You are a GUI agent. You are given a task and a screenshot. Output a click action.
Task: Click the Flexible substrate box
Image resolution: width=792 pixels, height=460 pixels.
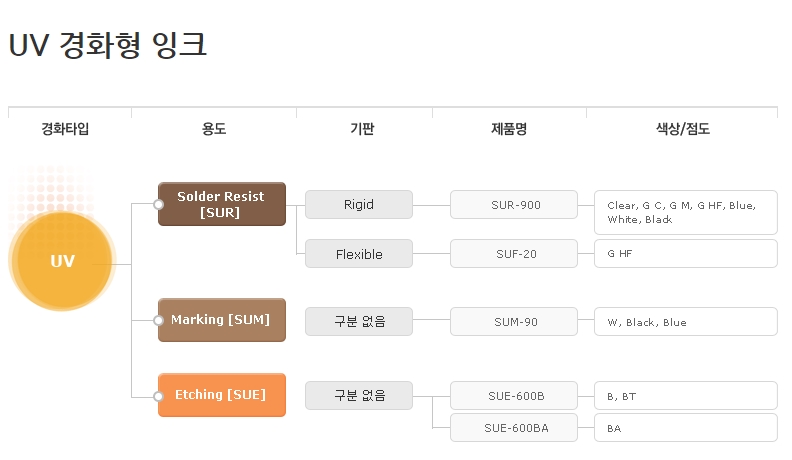click(359, 254)
